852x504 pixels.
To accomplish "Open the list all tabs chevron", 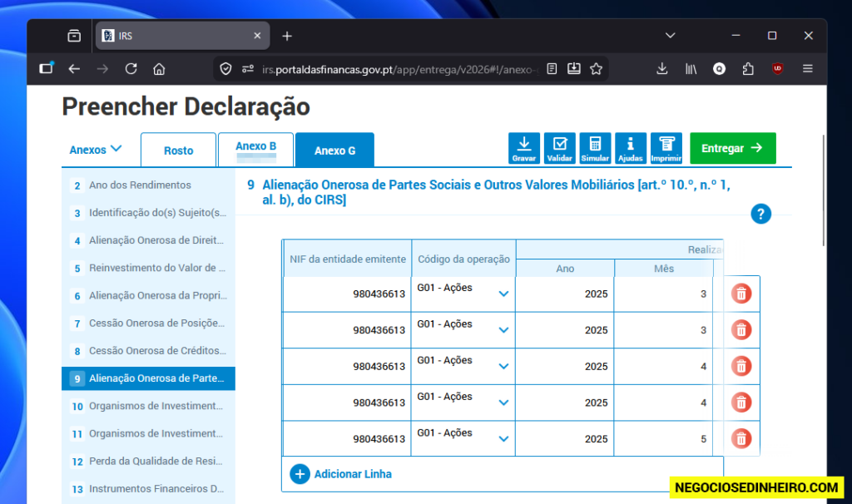I will [x=670, y=36].
